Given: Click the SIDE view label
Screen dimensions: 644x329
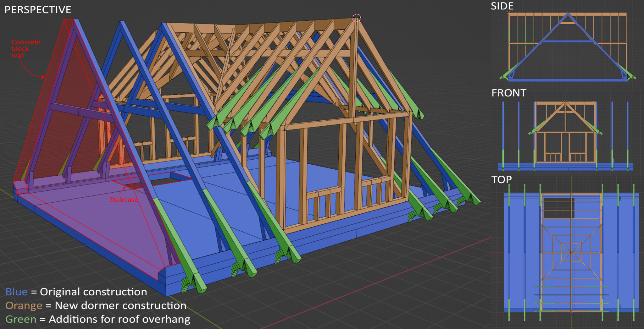Looking at the screenshot, I should tap(502, 6).
